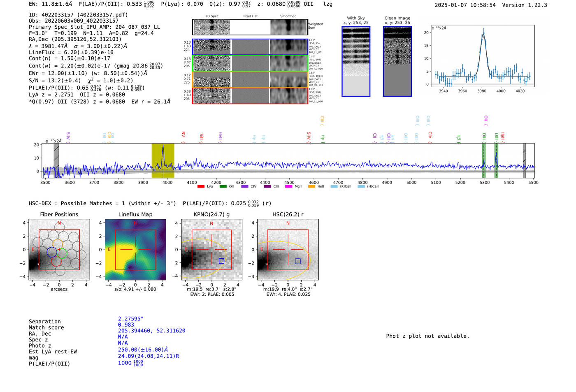
Task: Click the CIII legend swatch
Action: tap(267, 186)
